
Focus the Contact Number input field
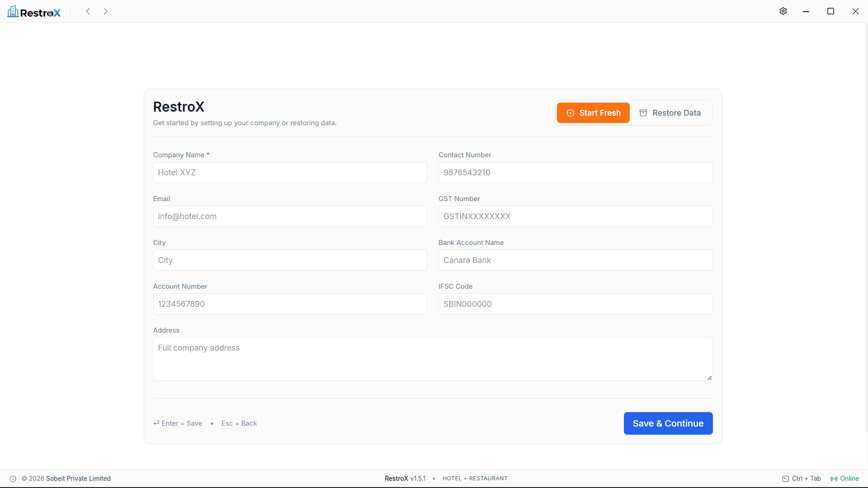pyautogui.click(x=576, y=173)
